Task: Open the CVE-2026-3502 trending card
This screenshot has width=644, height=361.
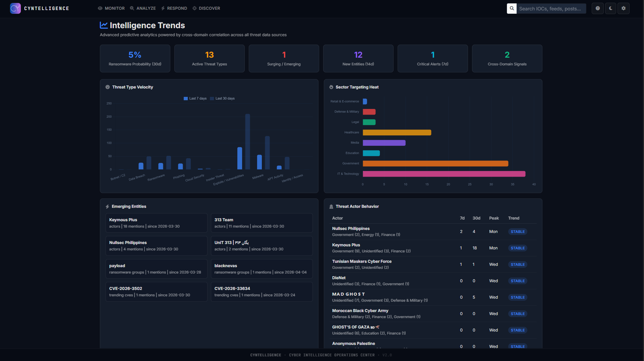Action: tap(157, 292)
